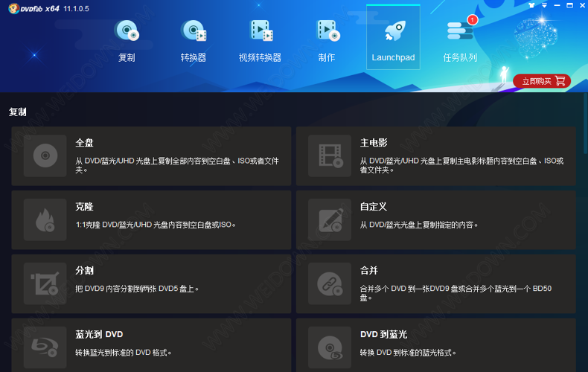This screenshot has width=588, height=372.
Task: Select the 蓝光到 DVD icon
Action: tap(45, 346)
